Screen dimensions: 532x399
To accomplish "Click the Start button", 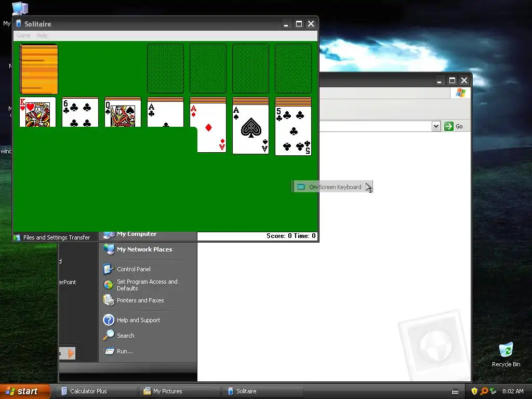I will pyautogui.click(x=24, y=391).
